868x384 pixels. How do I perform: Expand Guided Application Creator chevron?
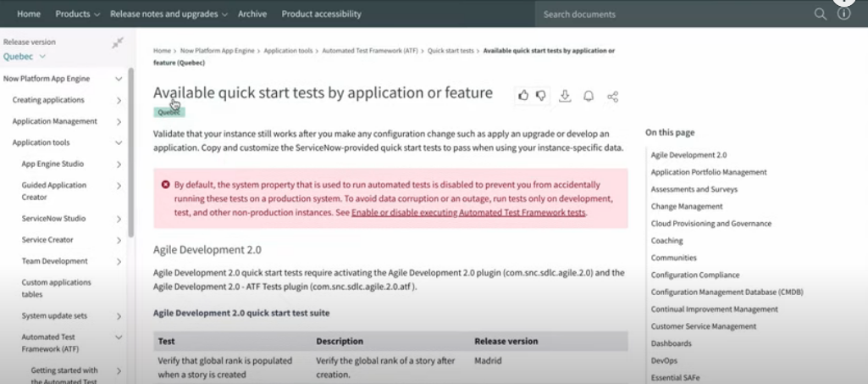point(119,186)
